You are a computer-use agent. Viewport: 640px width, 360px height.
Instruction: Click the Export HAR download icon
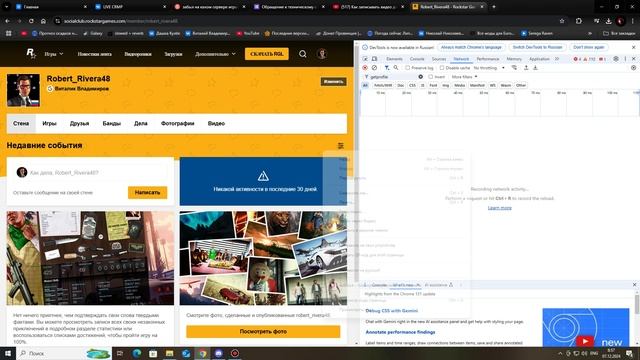(535, 68)
